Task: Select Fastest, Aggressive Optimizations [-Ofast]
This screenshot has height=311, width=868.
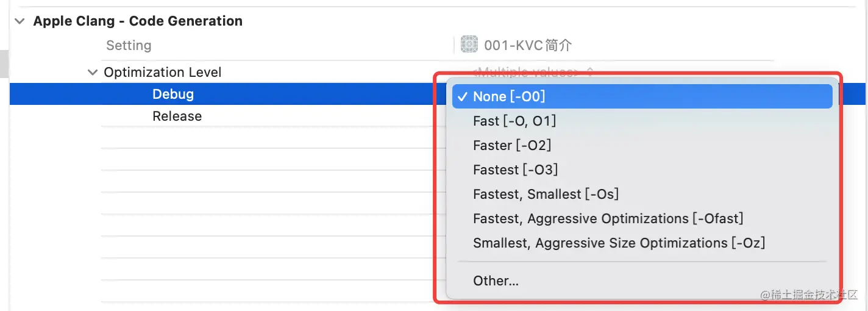Action: point(608,219)
